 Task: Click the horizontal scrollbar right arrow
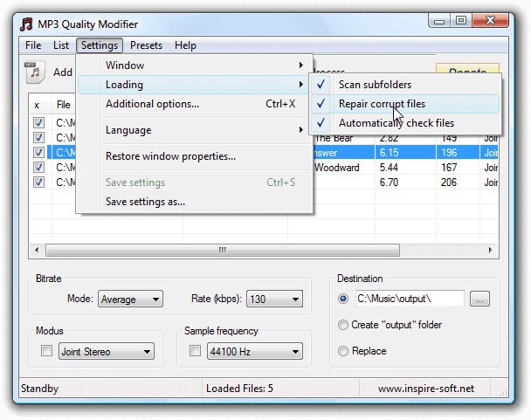coord(486,250)
